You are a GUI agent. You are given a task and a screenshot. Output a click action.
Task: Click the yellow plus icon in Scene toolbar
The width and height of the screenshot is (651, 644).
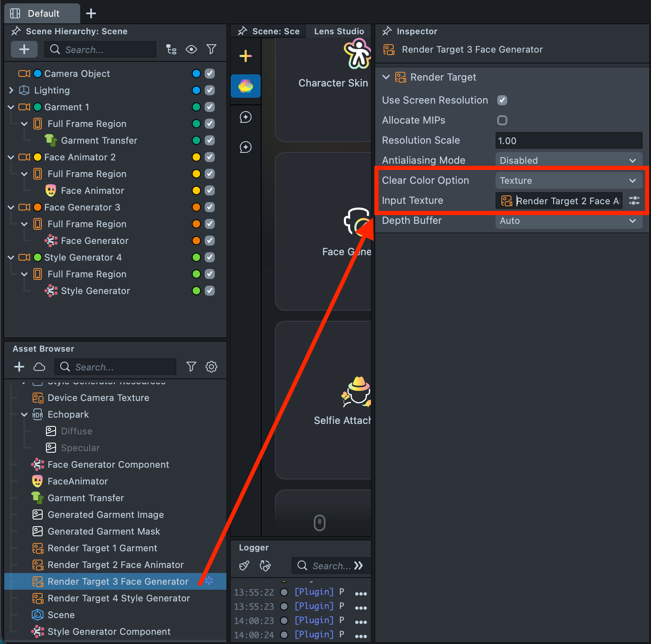pos(246,56)
